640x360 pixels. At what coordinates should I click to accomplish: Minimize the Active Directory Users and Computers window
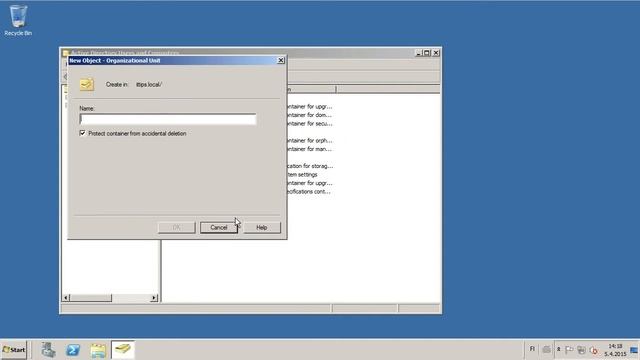coord(418,53)
